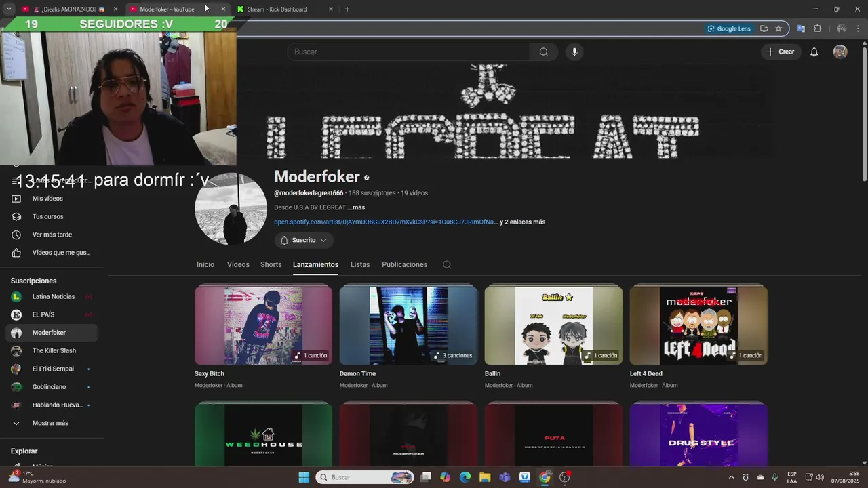
Task: Open The Killer Slash subscription
Action: [52, 350]
